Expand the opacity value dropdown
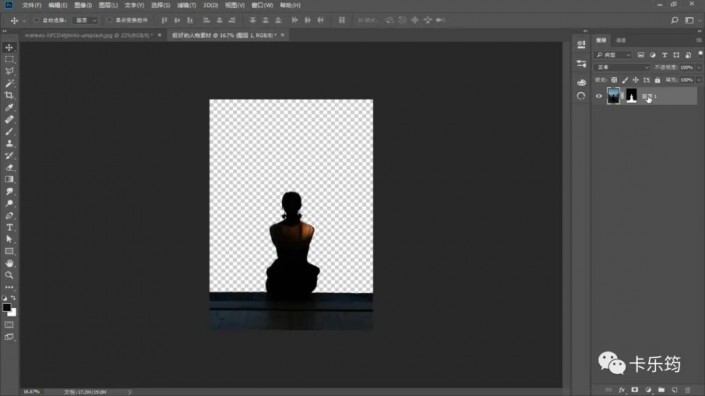Image resolution: width=705 pixels, height=396 pixels. click(698, 67)
